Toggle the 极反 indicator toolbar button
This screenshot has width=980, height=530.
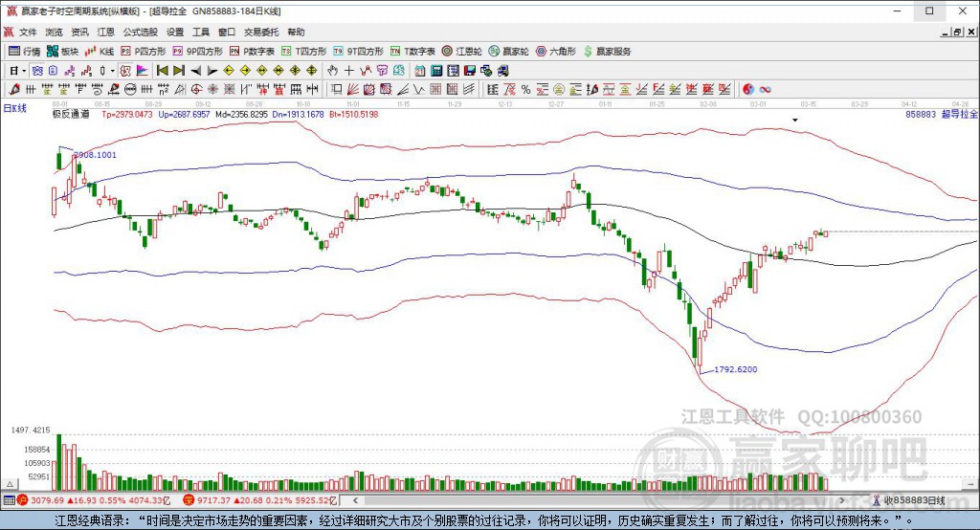125,71
